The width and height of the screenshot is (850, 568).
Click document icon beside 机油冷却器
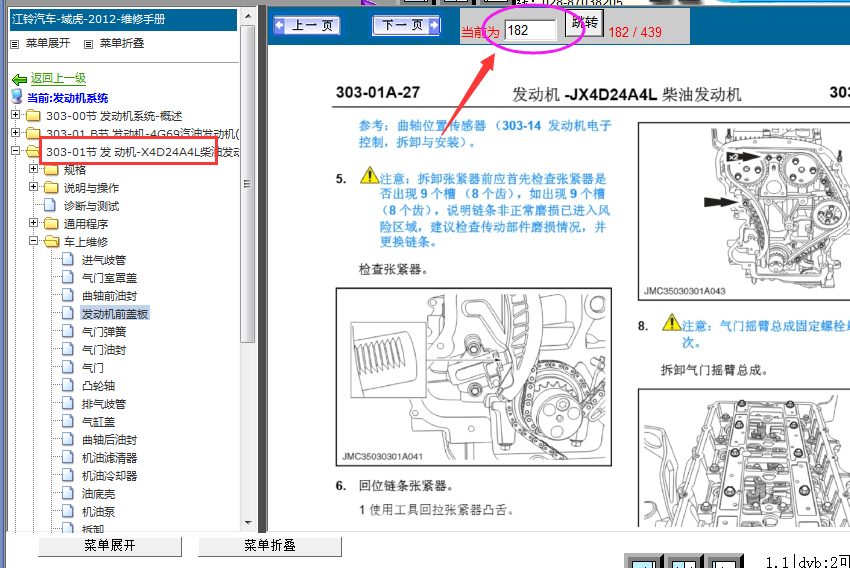coord(68,475)
